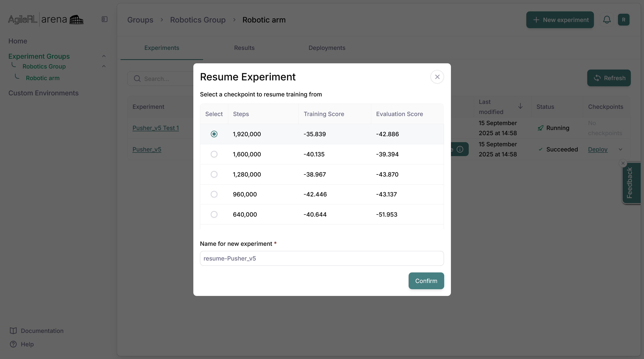The width and height of the screenshot is (644, 359).
Task: Select the 1,600,000 steps checkpoint
Action: (214, 154)
